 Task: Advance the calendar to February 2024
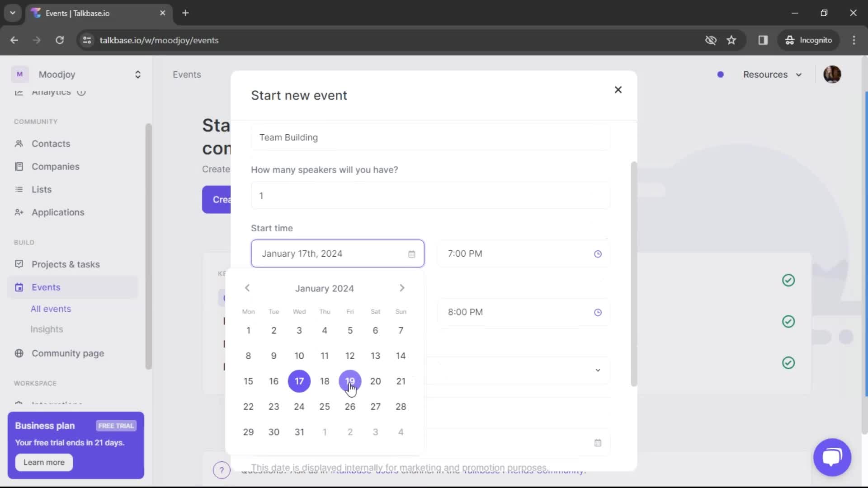(402, 288)
